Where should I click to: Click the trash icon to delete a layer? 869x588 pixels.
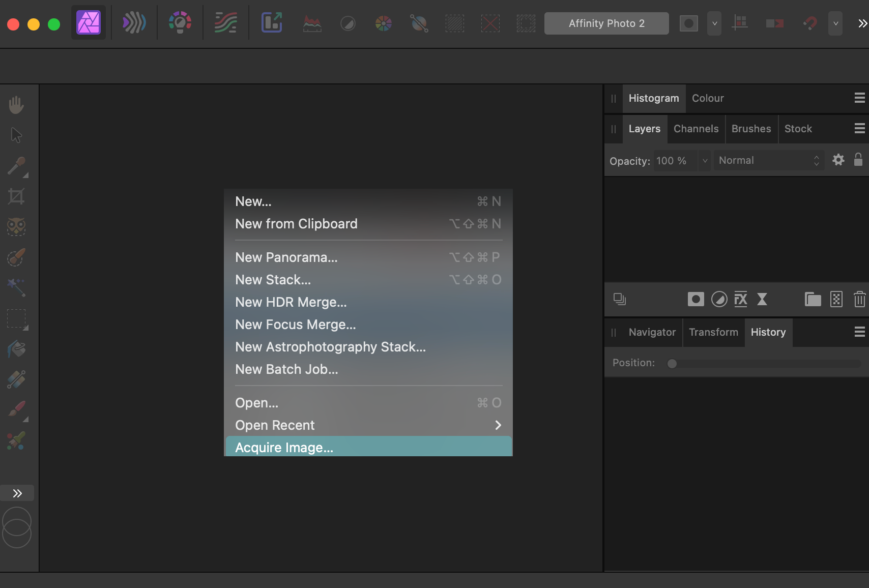click(860, 300)
